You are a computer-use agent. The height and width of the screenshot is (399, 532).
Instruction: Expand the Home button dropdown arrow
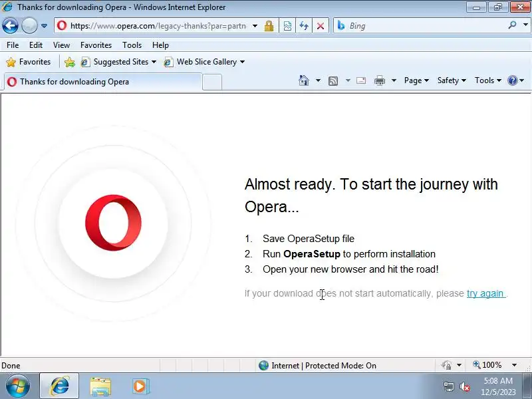[x=318, y=80]
